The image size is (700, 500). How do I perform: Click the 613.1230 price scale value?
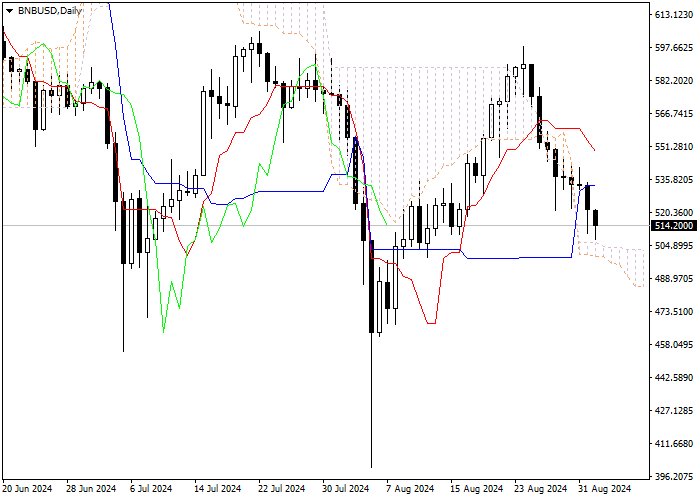pos(674,15)
